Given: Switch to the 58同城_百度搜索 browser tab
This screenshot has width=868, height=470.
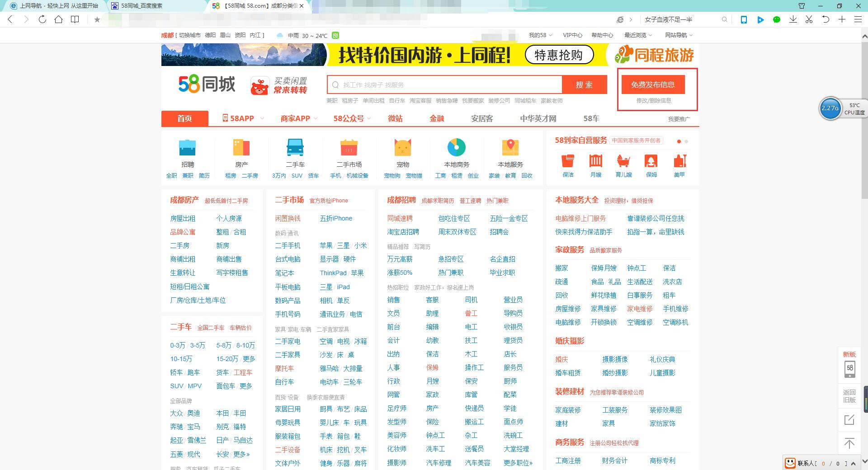Looking at the screenshot, I should [156, 6].
